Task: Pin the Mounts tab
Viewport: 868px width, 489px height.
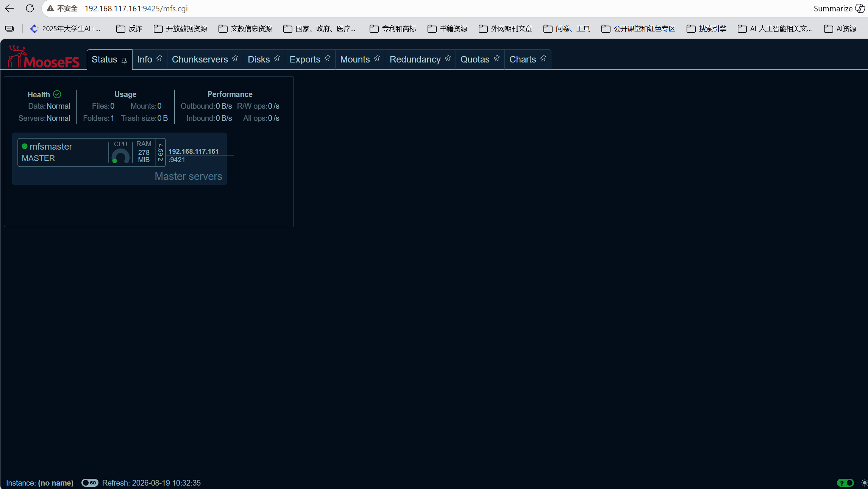Action: click(x=377, y=58)
